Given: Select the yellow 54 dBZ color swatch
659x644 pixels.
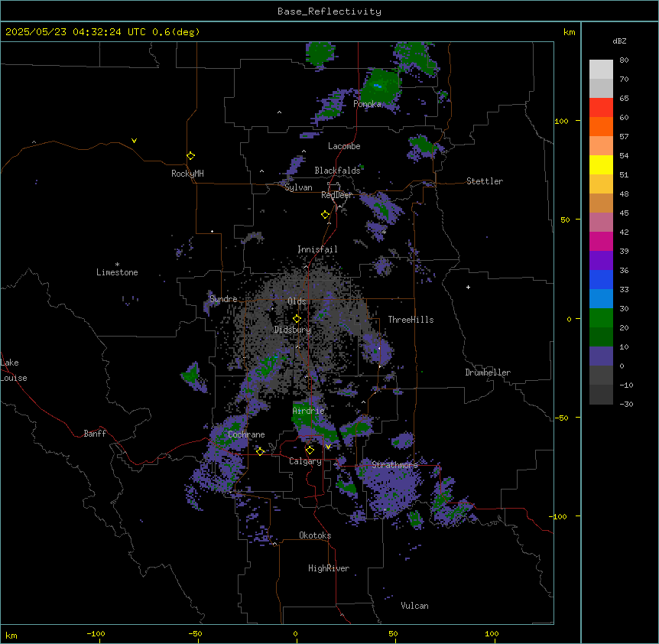Looking at the screenshot, I should [x=601, y=164].
